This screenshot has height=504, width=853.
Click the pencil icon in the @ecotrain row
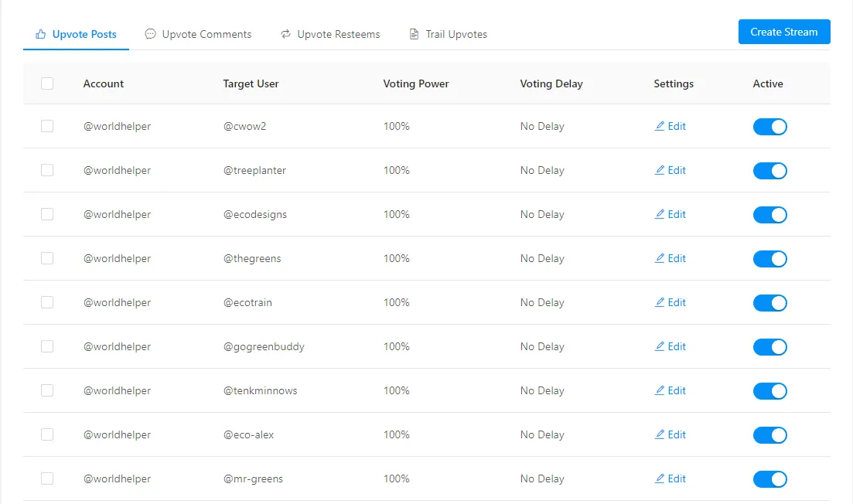click(x=660, y=302)
